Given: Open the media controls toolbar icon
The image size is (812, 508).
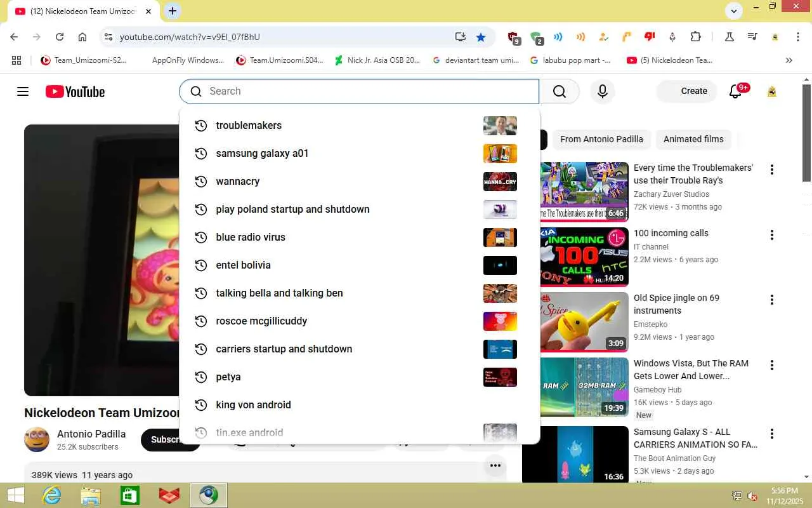Looking at the screenshot, I should 752,37.
